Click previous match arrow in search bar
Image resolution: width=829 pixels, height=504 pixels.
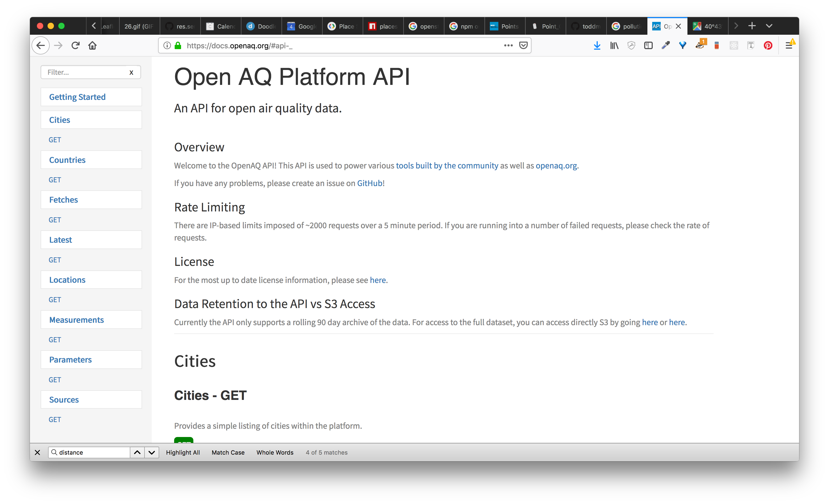(x=136, y=452)
